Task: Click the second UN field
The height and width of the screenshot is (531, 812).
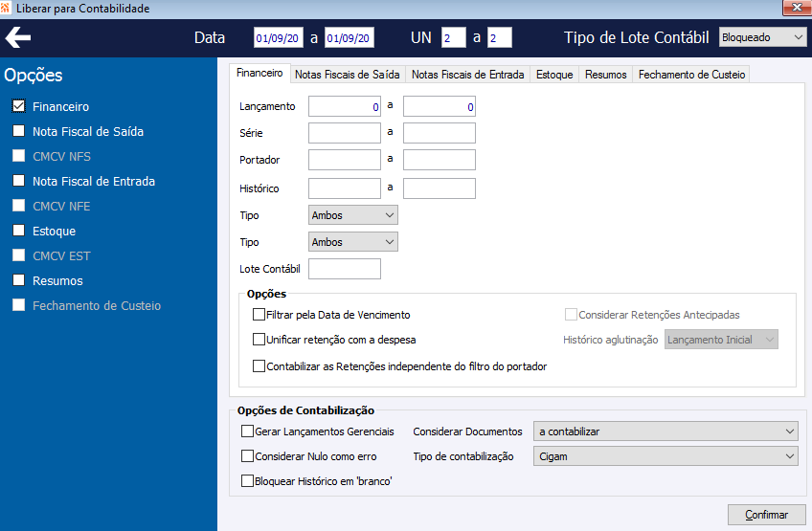Action: [x=499, y=37]
